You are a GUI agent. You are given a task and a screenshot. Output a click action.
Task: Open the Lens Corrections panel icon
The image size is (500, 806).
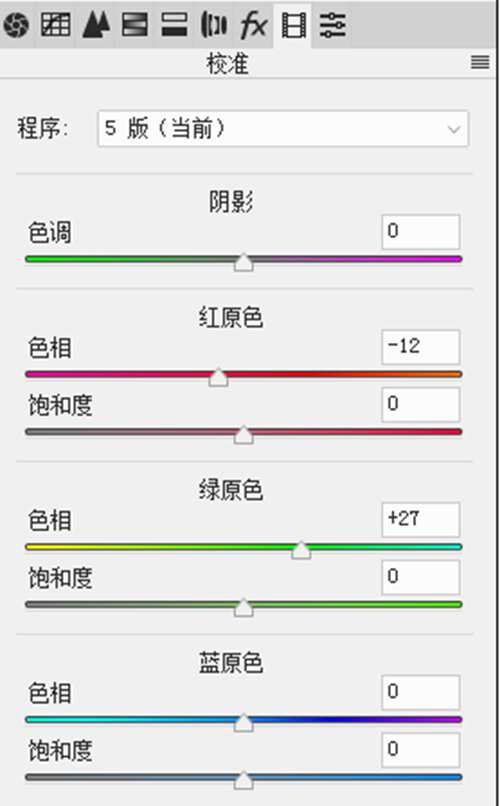click(x=213, y=24)
